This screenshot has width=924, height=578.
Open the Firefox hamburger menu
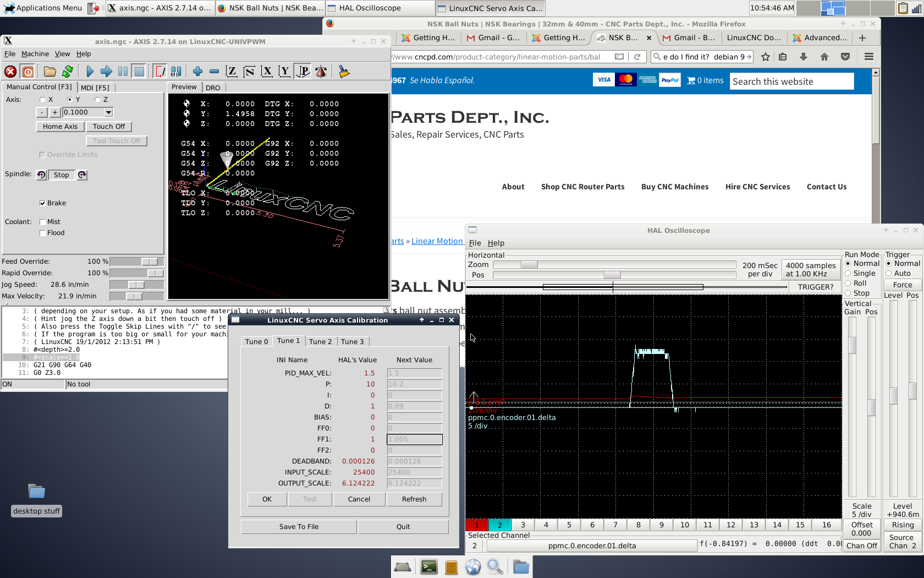pyautogui.click(x=869, y=57)
